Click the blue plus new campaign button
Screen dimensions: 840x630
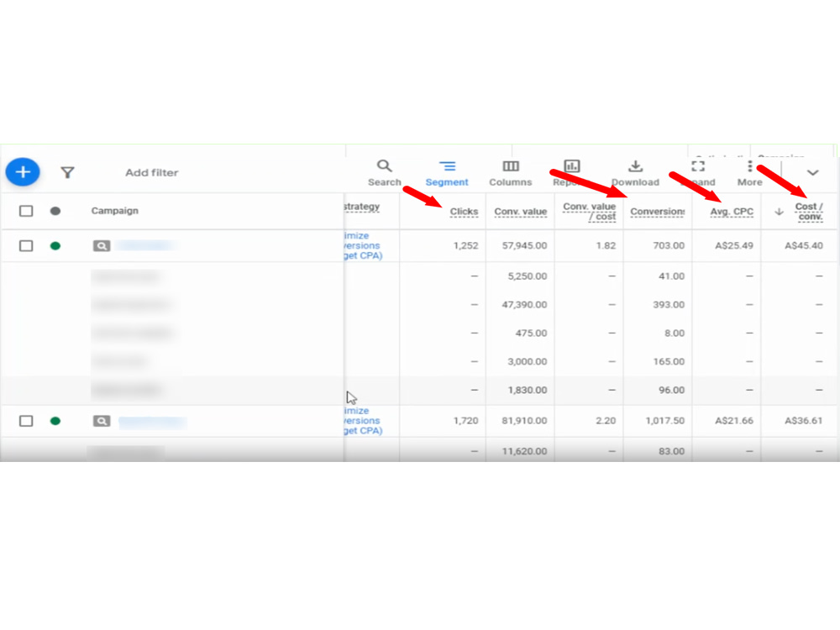pos(23,172)
